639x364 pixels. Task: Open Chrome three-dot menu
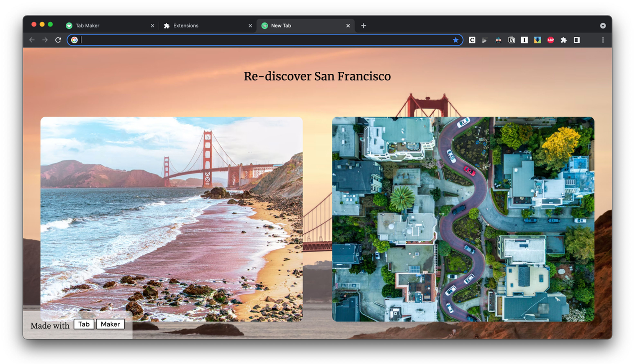point(603,40)
